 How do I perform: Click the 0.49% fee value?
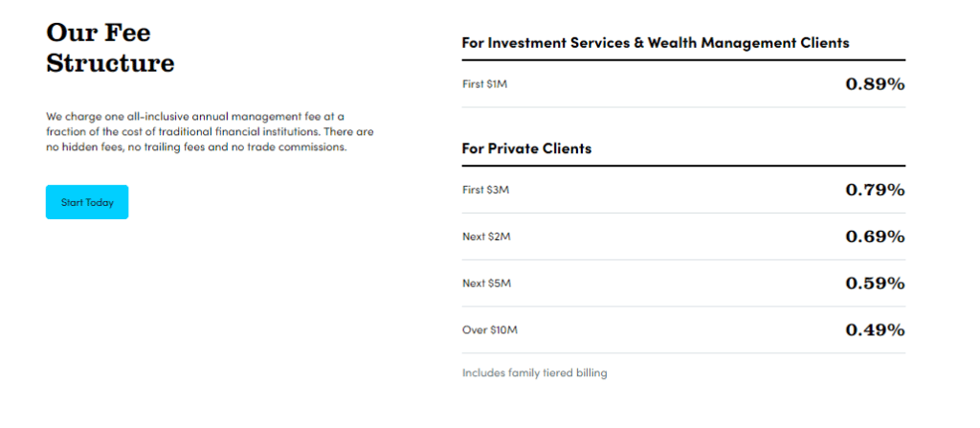(x=875, y=329)
